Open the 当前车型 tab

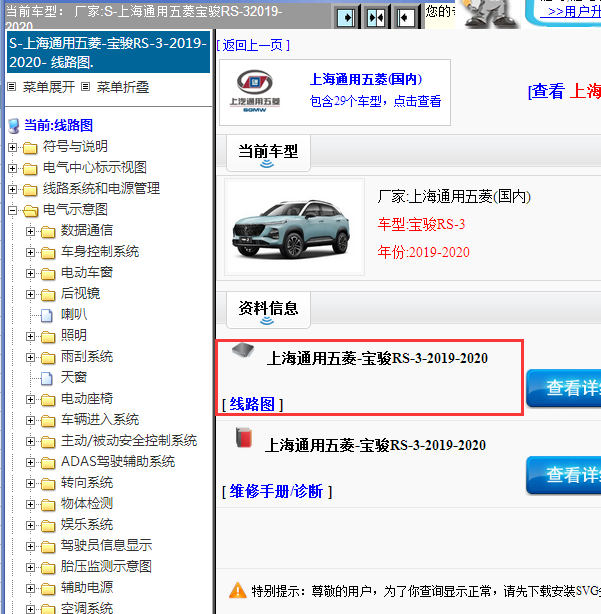[x=268, y=153]
